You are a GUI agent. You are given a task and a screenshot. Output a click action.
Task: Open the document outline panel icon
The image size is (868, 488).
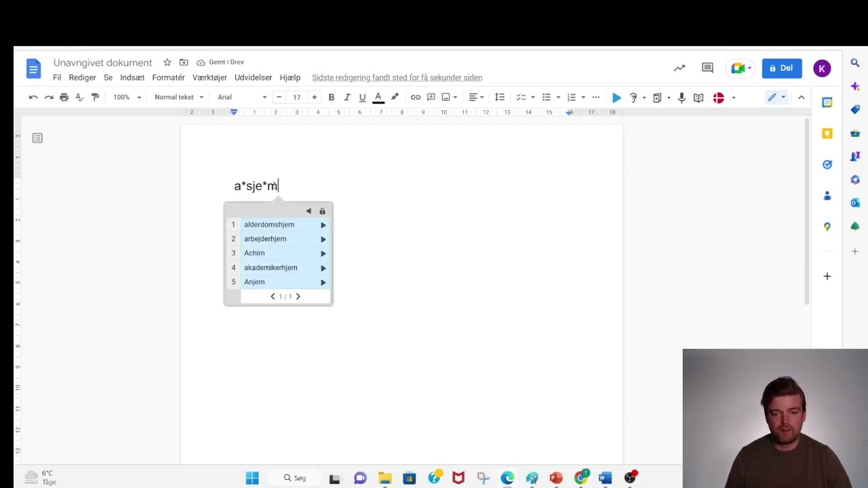(x=37, y=138)
